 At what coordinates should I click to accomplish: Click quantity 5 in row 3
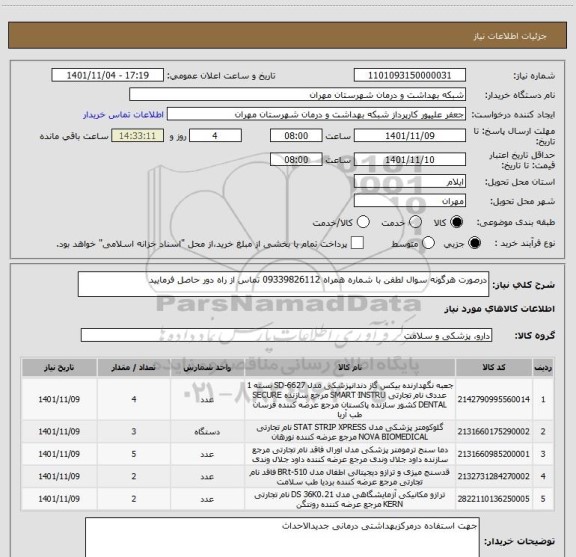[x=134, y=454]
